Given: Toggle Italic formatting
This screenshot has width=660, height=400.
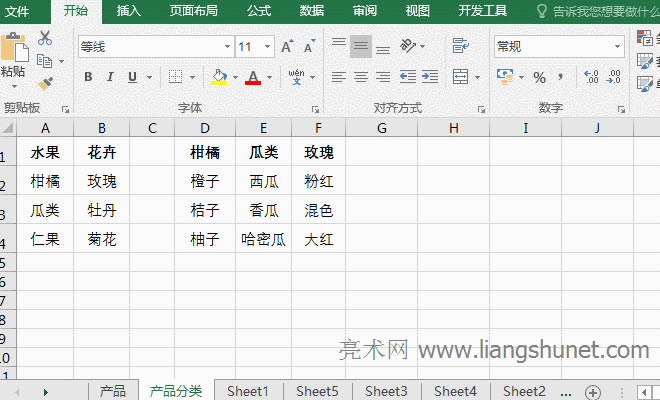Looking at the screenshot, I should pyautogui.click(x=111, y=77).
